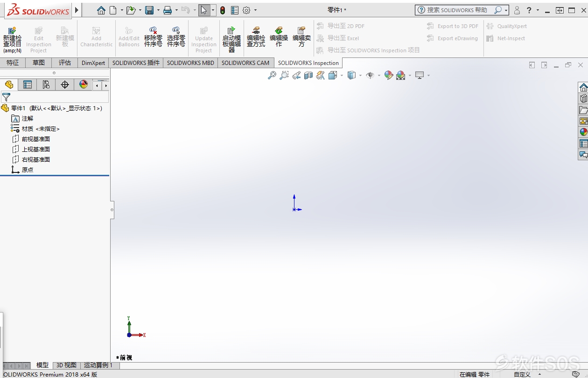Select 材质 <未指定> in the feature tree
The image size is (588, 378).
(35, 129)
